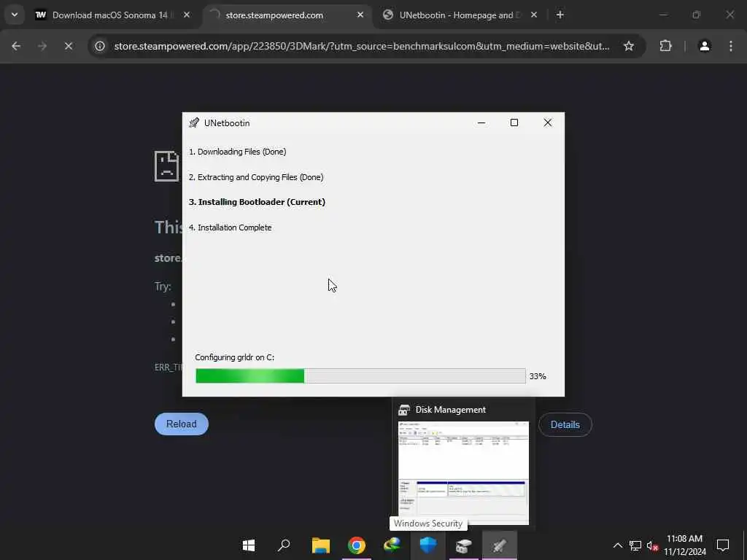
Task: Open the Disk Management preview thumbnail
Action: [x=463, y=472]
